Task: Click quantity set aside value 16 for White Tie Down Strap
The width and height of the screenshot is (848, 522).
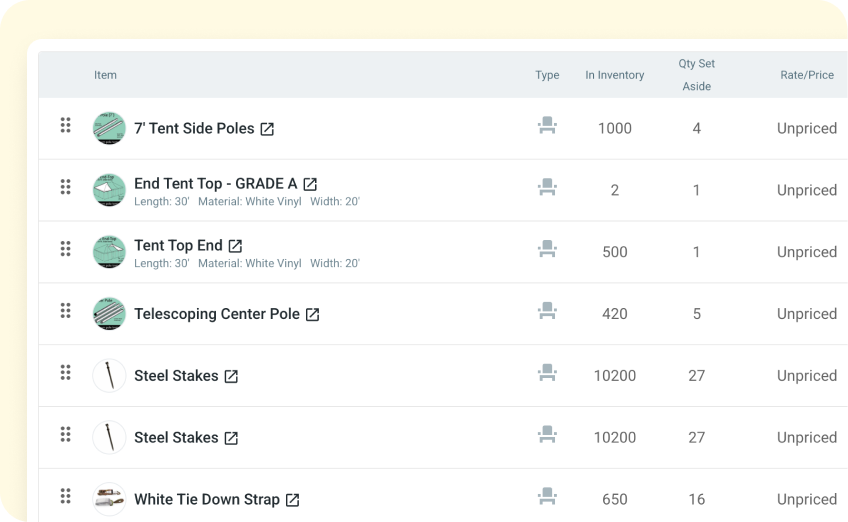Action: point(696,499)
